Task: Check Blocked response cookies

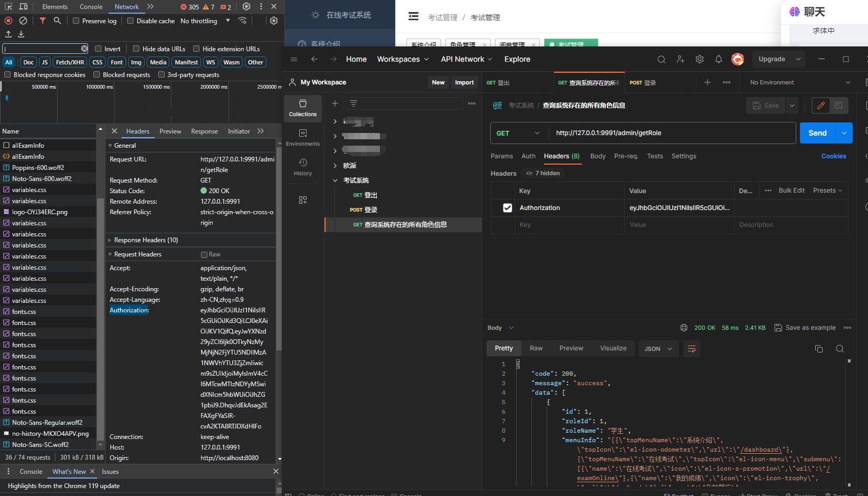Action: click(x=7, y=75)
